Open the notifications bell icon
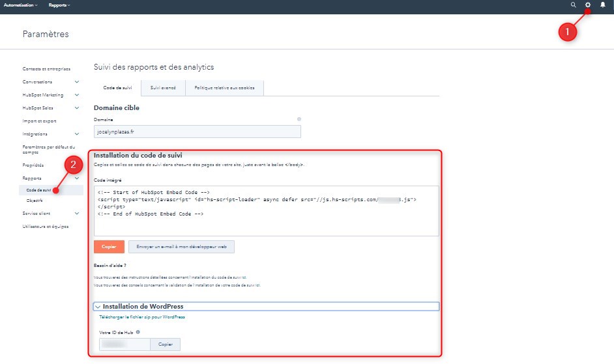 point(603,5)
